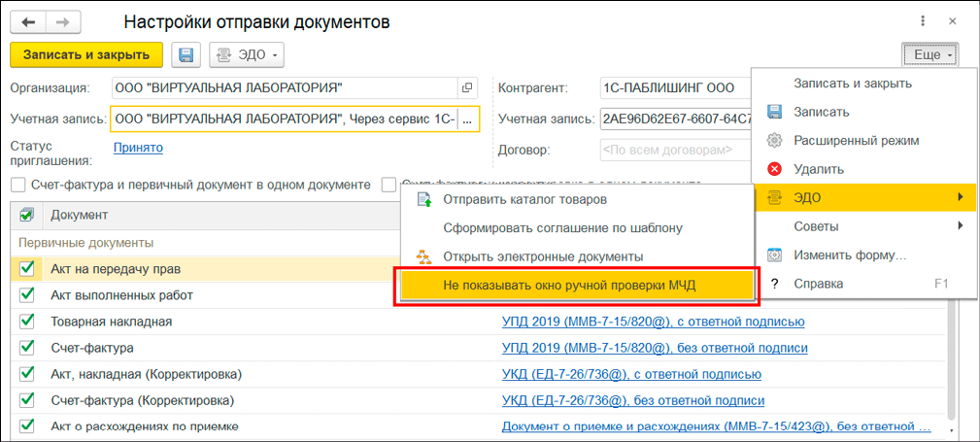The image size is (980, 442).
Task: Open the ЭДО toolbar dropdown
Action: [246, 55]
